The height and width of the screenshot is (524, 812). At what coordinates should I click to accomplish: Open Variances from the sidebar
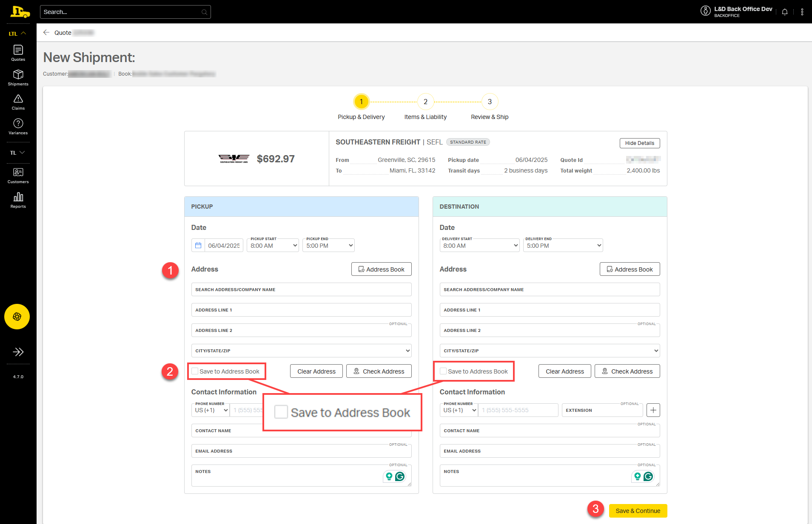pos(18,127)
